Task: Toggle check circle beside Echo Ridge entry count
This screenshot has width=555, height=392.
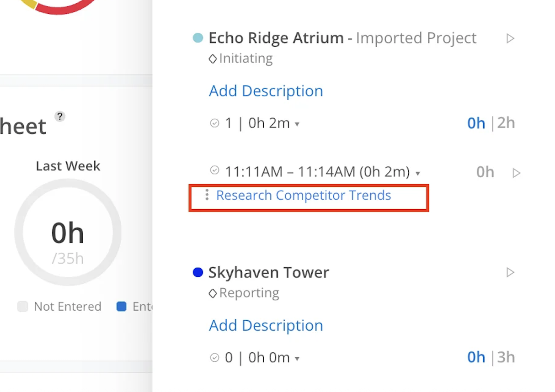Action: (214, 123)
